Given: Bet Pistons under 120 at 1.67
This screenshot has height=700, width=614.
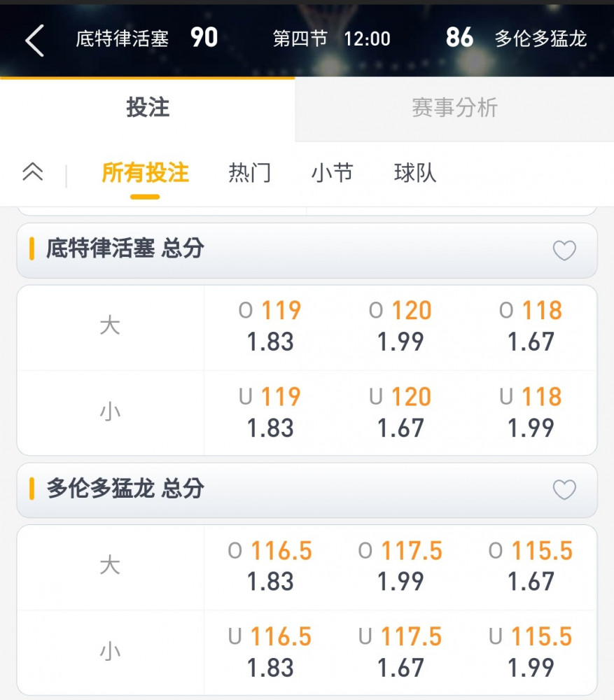Looking at the screenshot, I should point(400,413).
